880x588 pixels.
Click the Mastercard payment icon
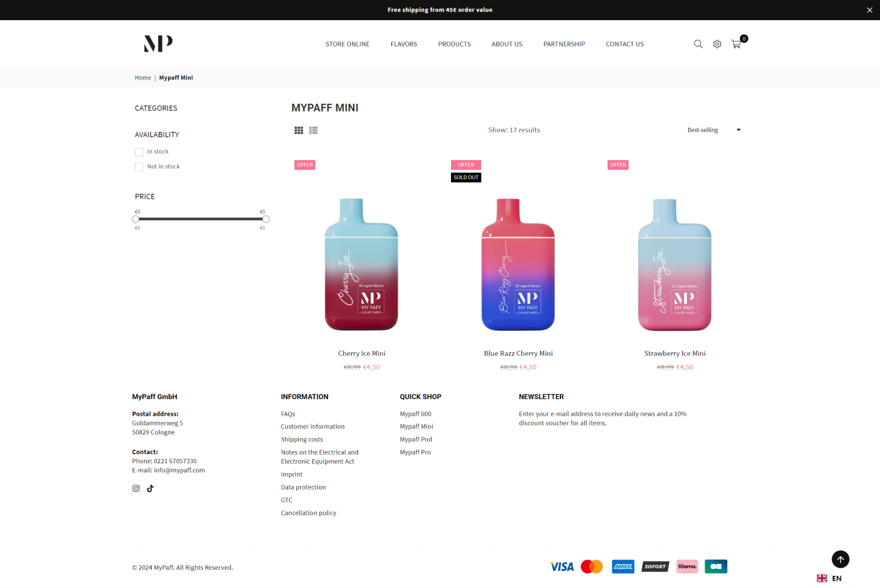coord(592,567)
